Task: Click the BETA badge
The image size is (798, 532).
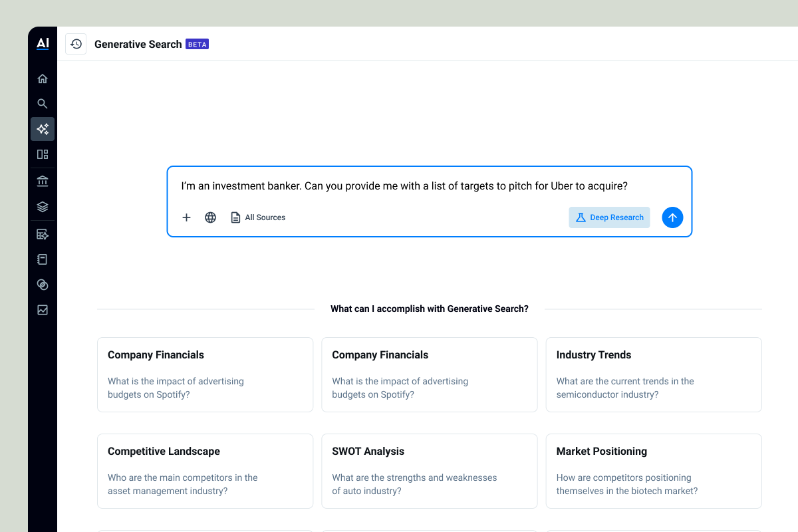Action: click(197, 45)
